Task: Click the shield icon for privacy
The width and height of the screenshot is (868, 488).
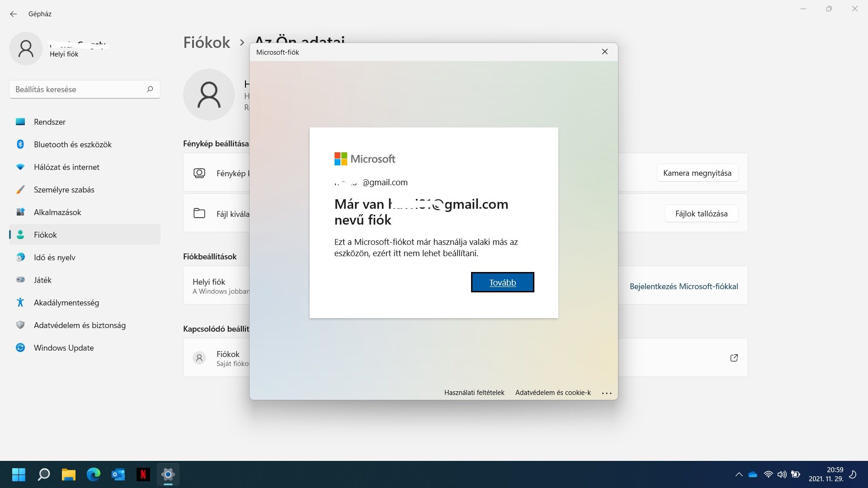Action: pyautogui.click(x=20, y=325)
